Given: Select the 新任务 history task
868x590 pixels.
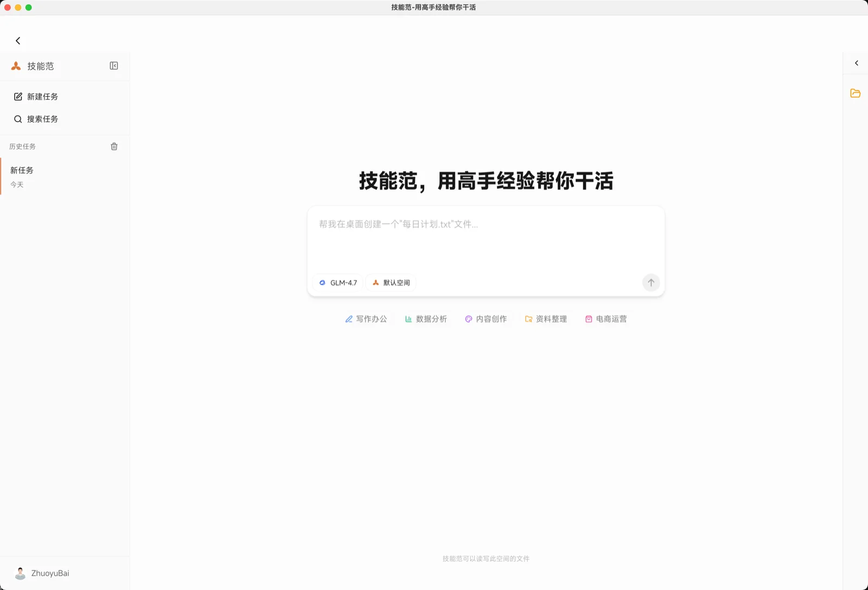Looking at the screenshot, I should click(x=22, y=170).
